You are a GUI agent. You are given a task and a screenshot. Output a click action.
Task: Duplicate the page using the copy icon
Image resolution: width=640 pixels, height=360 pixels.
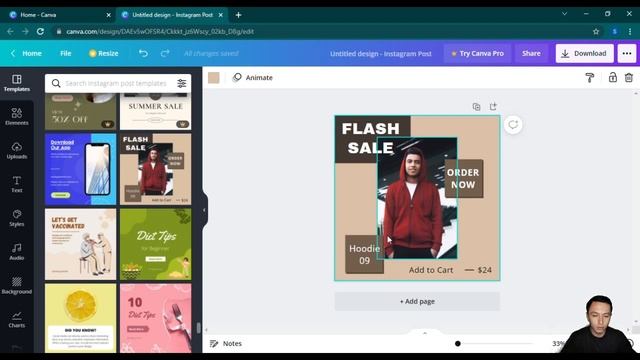click(x=476, y=107)
